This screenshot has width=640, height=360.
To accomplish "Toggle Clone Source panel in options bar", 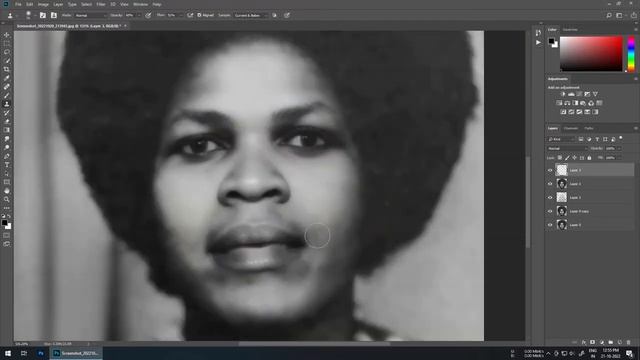I will pos(54,15).
